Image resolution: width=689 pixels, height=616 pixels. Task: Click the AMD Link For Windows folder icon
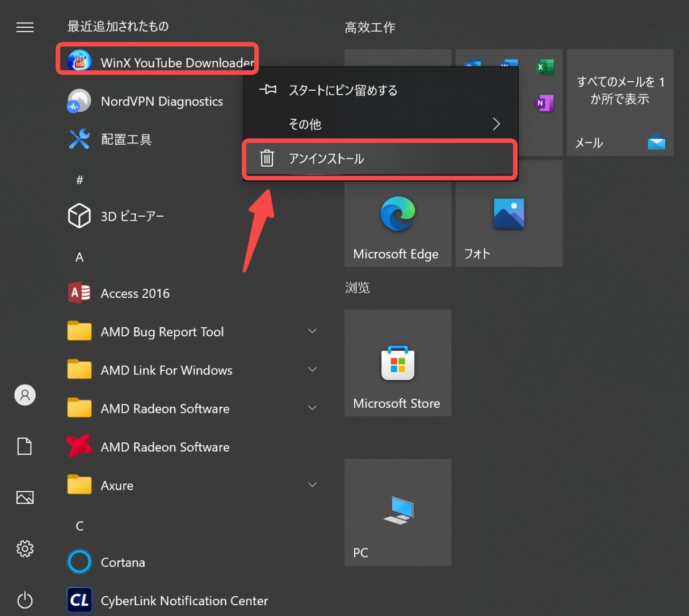pyautogui.click(x=79, y=370)
